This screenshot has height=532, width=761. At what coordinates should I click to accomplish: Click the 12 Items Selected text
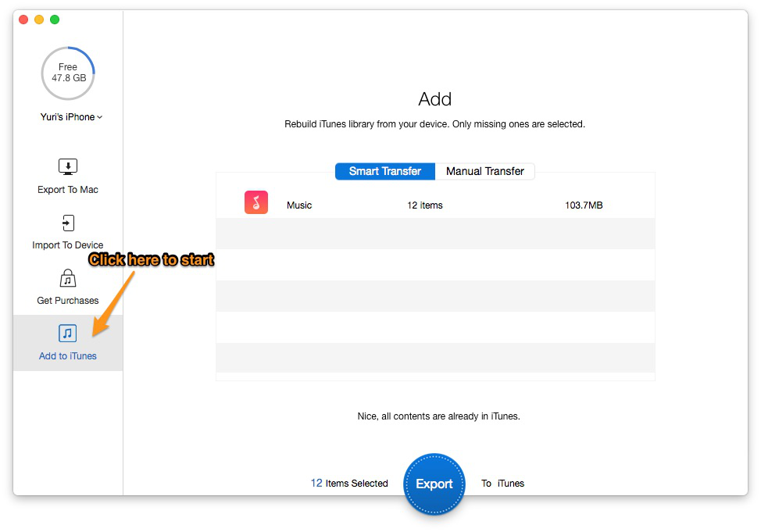(x=349, y=484)
